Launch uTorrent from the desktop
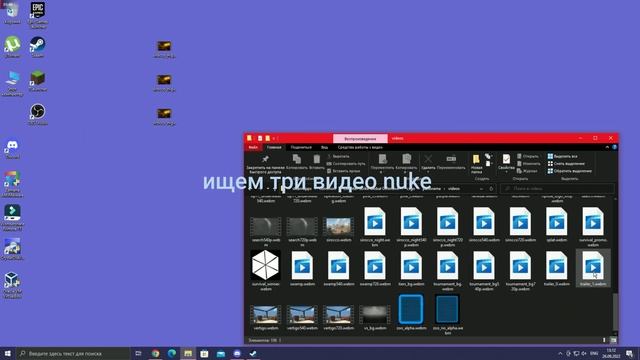The width and height of the screenshot is (640, 360). click(x=12, y=47)
